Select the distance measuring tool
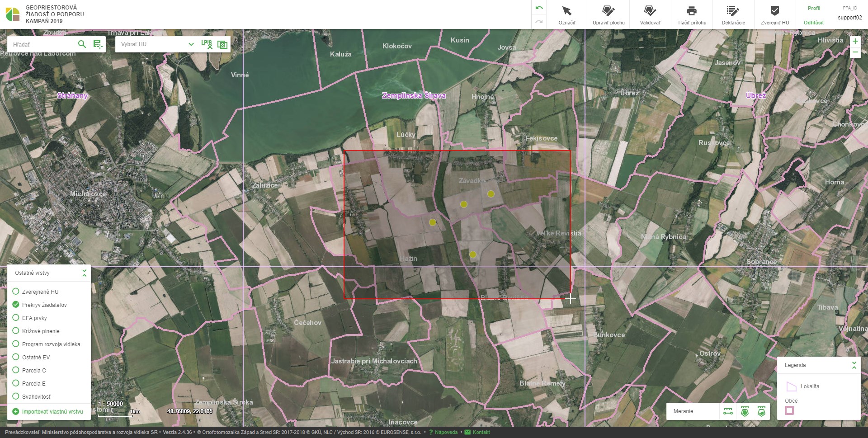 pos(728,411)
